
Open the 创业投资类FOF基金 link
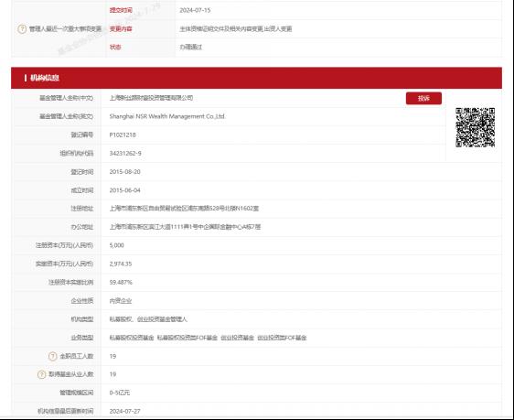282,338
